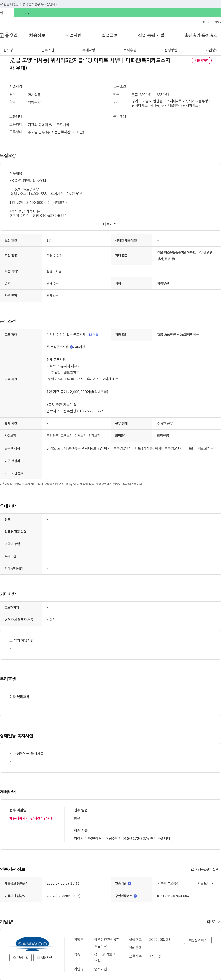Click the 월급 260만원 ~ 263만원 이하 value
Viewport: 221px width, 980px height.
click(x=178, y=335)
